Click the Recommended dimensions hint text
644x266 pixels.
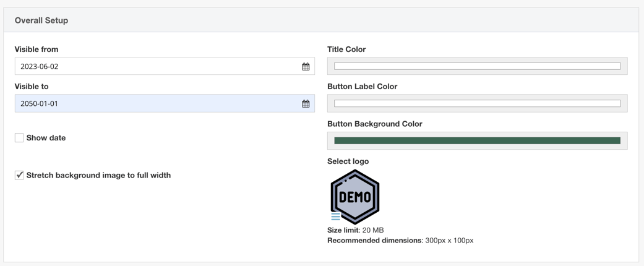[400, 240]
